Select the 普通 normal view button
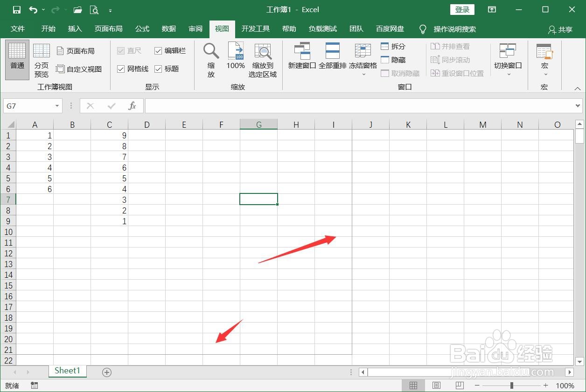This screenshot has width=586, height=392. [x=17, y=60]
